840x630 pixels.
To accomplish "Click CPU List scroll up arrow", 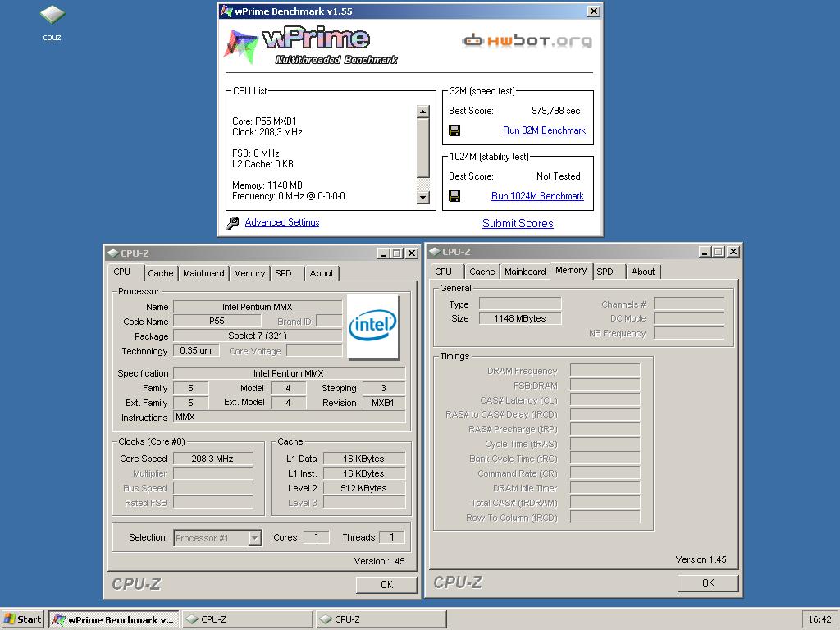I will 422,112.
